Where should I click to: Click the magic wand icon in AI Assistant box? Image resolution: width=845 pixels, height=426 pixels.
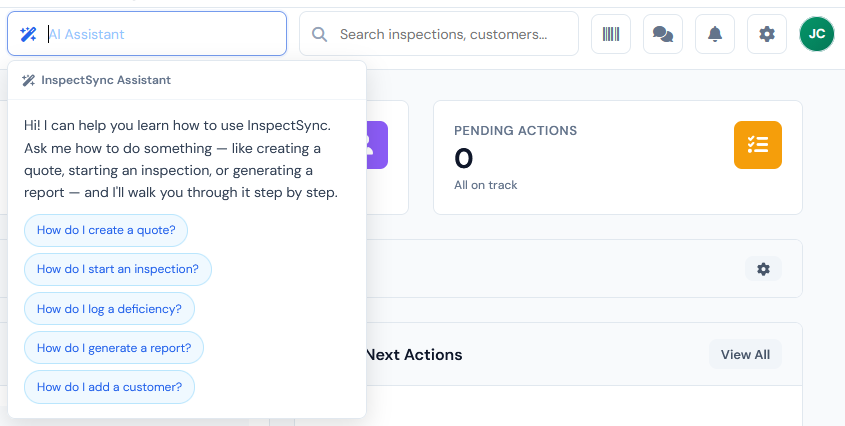(x=28, y=35)
